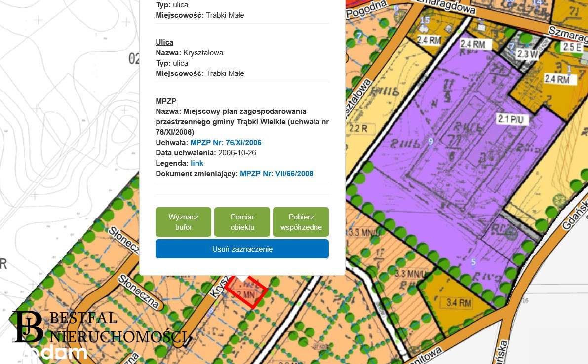Click the 2.4 RM label near Pogodna street
Image resolution: width=588 pixels, height=364 pixels.
(x=429, y=39)
